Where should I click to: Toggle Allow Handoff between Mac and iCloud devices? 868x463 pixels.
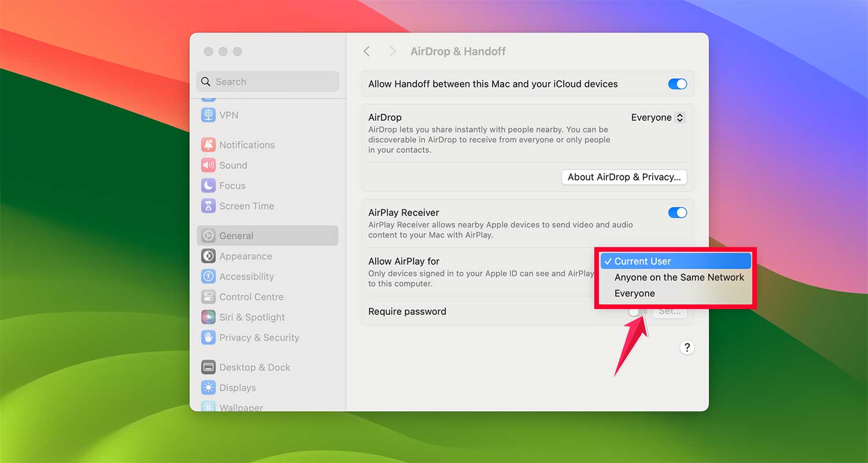[x=677, y=83]
